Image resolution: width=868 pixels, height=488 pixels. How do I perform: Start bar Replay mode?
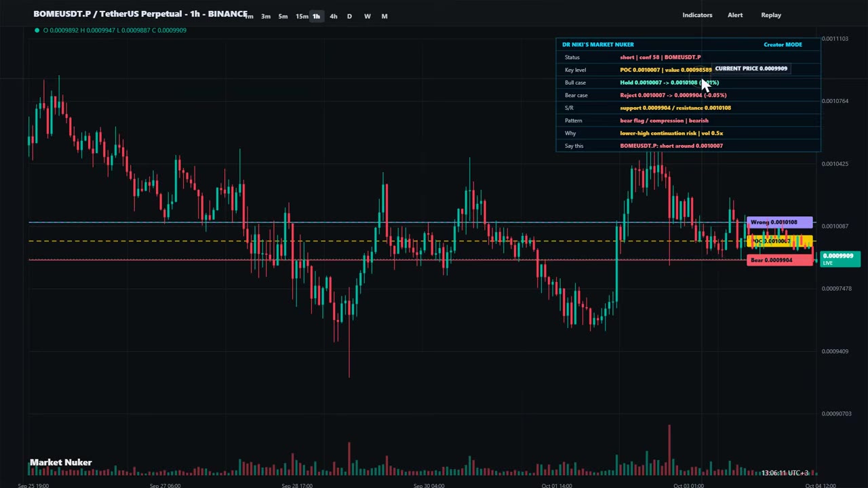click(771, 15)
